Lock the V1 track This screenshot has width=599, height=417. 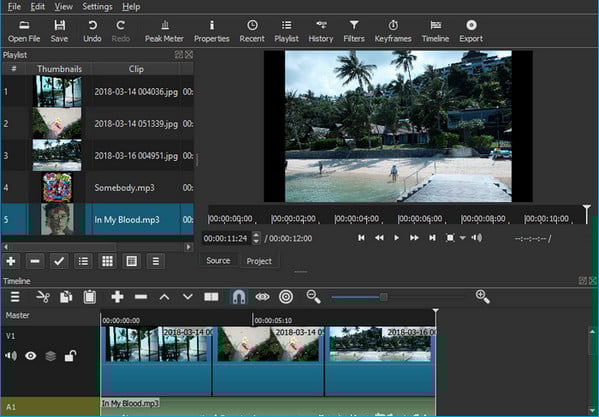70,356
